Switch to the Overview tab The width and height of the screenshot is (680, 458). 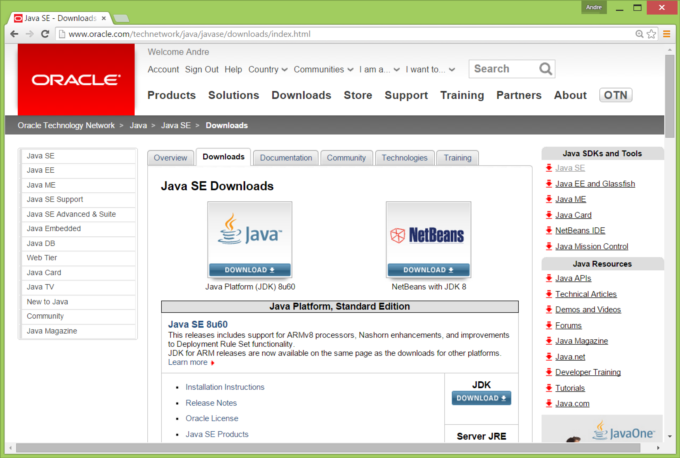coord(170,158)
